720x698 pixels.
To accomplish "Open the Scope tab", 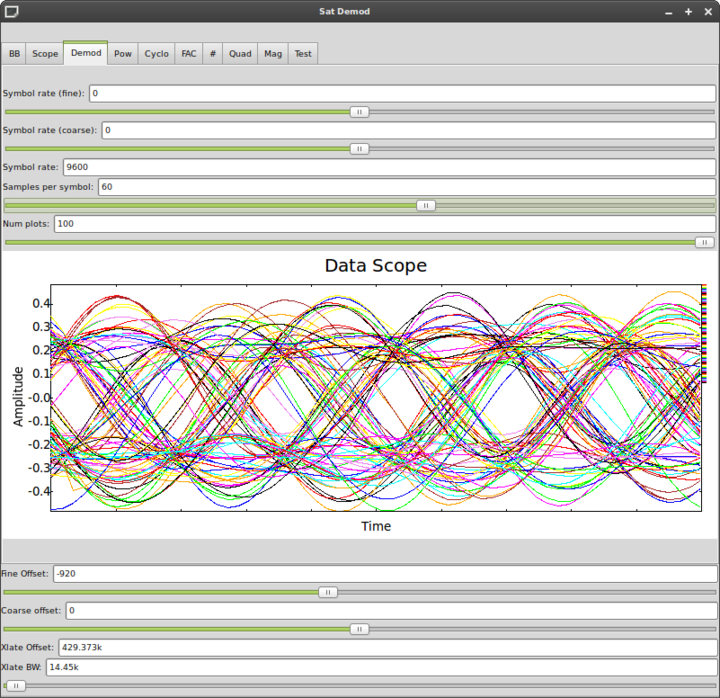I will point(45,53).
